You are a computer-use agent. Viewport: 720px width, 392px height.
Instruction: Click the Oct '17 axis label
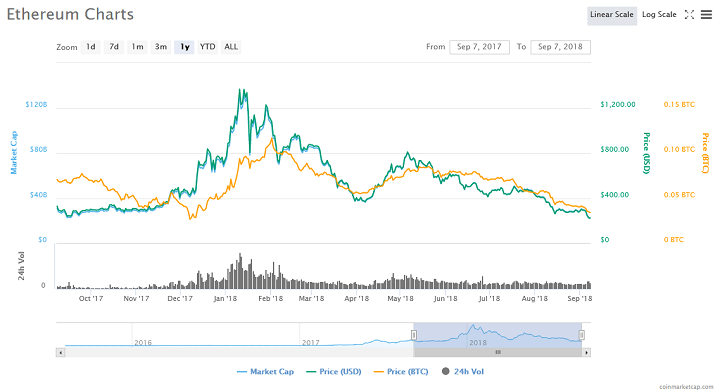[x=91, y=298]
